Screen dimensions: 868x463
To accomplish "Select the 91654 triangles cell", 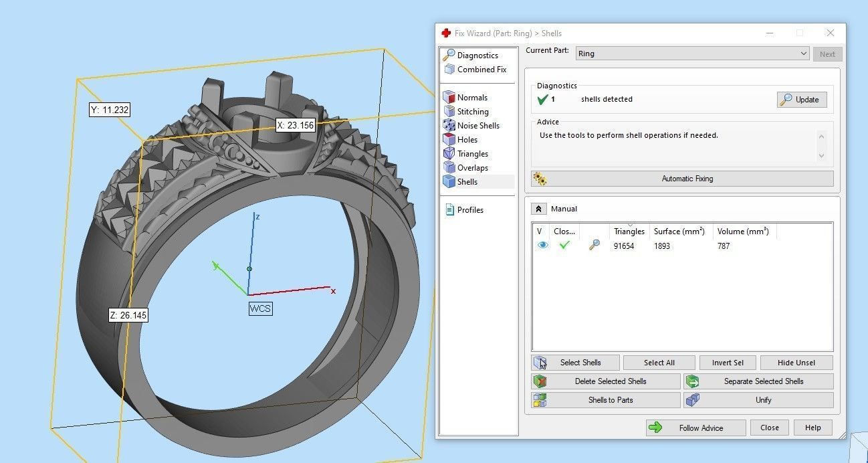I will pos(624,246).
